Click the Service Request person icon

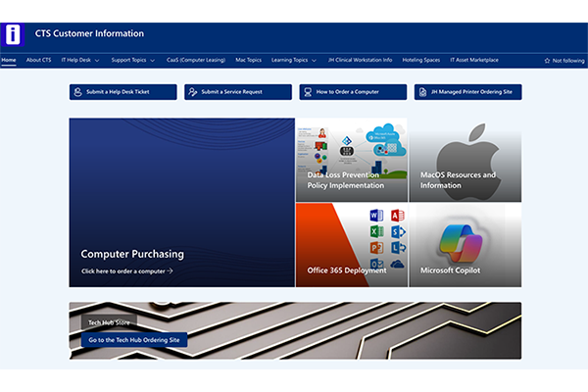tap(193, 92)
